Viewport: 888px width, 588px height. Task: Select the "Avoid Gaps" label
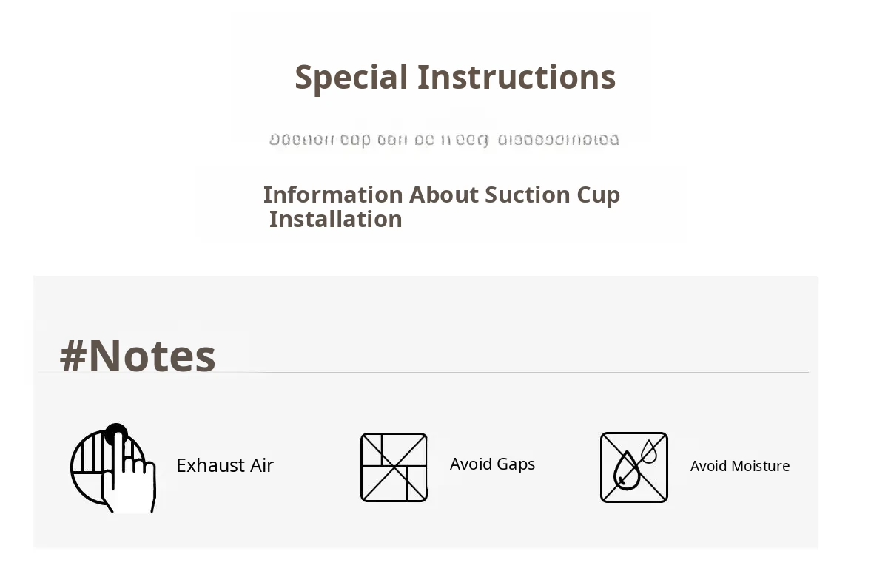492,464
